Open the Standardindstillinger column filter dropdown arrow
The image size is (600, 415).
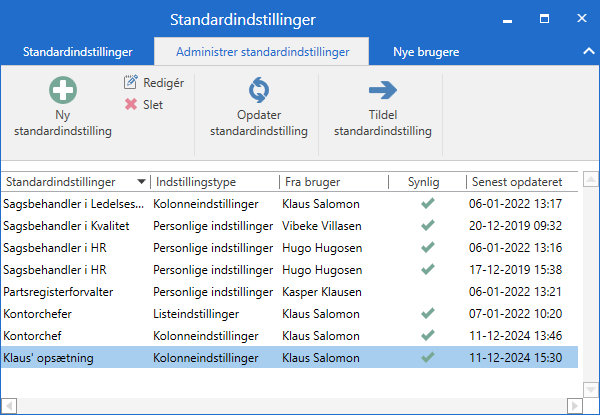(142, 182)
